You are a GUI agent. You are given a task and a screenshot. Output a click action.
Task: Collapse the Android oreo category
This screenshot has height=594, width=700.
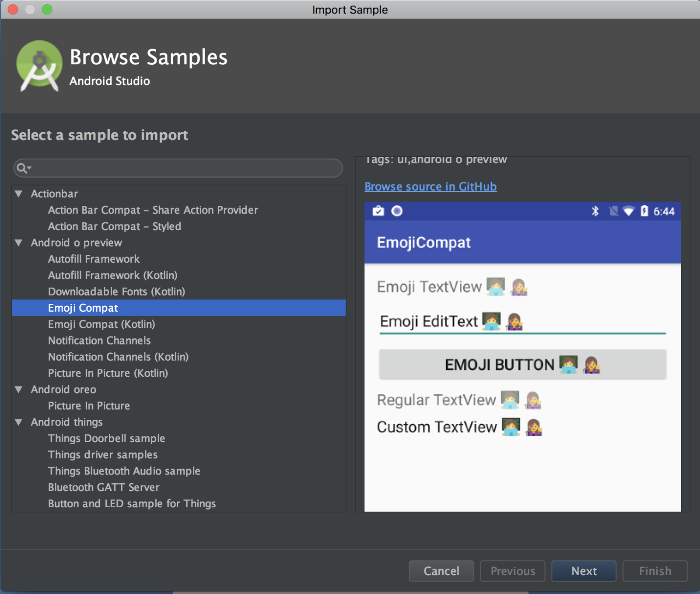click(x=19, y=389)
